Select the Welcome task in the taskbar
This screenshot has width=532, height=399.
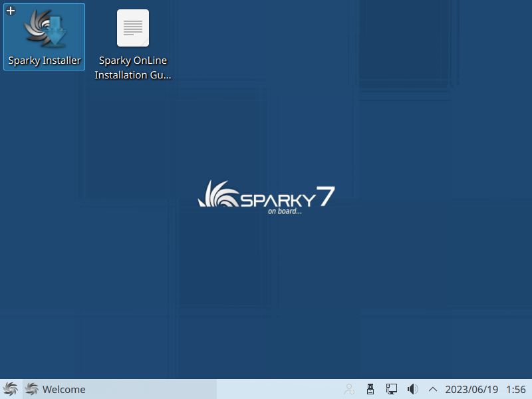pyautogui.click(x=120, y=389)
